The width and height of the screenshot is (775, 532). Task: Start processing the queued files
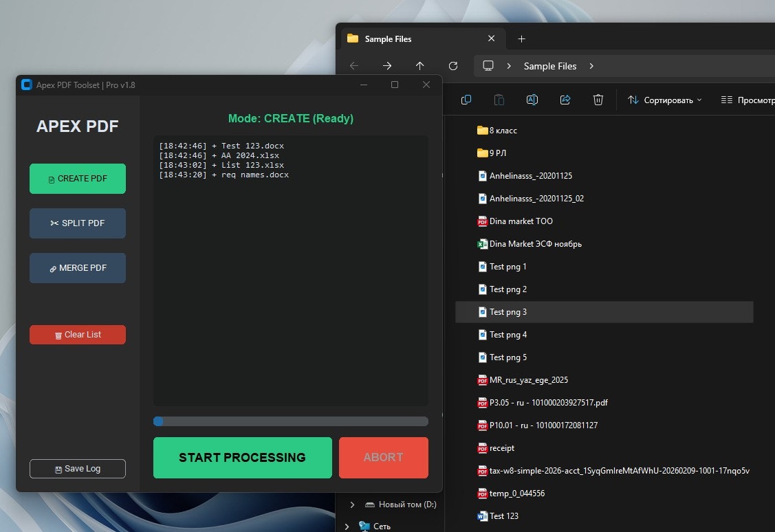pyautogui.click(x=242, y=457)
